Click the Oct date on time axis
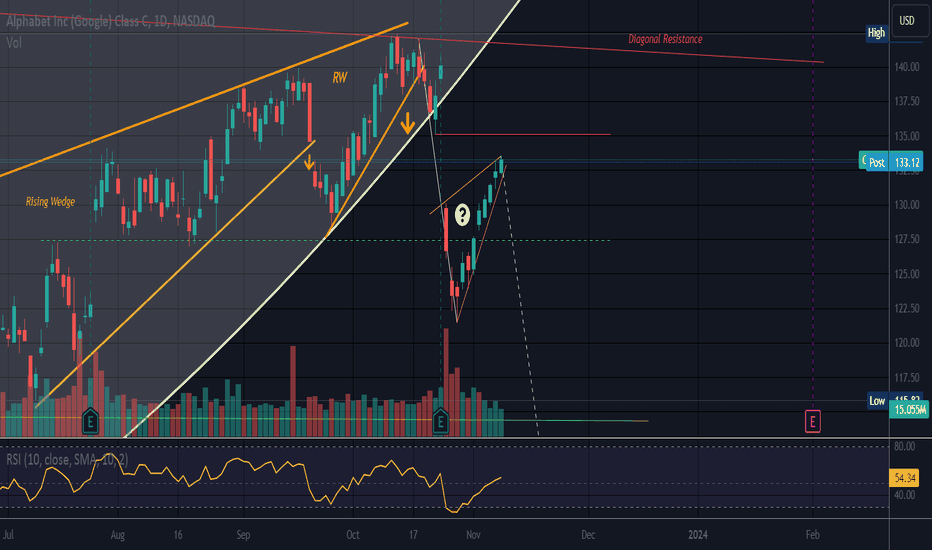Image resolution: width=932 pixels, height=550 pixels. [x=353, y=535]
